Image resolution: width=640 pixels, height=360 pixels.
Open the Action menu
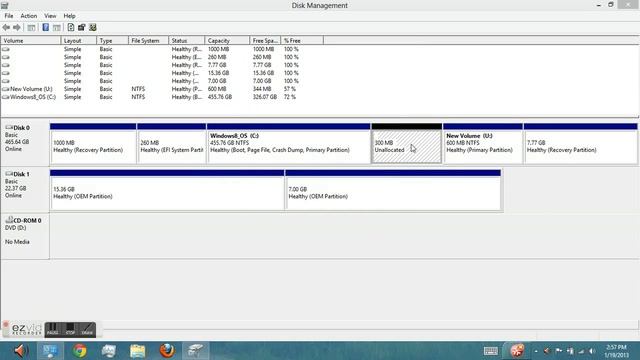[x=29, y=16]
